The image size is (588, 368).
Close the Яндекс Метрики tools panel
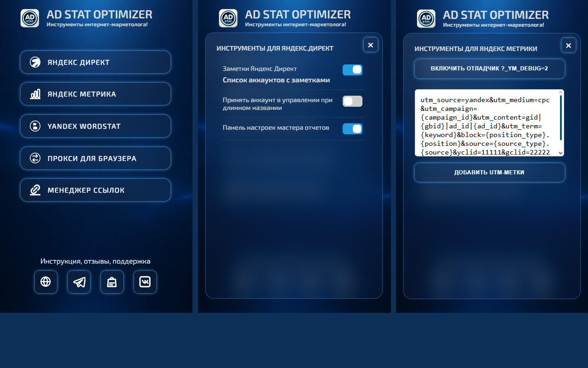[x=569, y=46]
